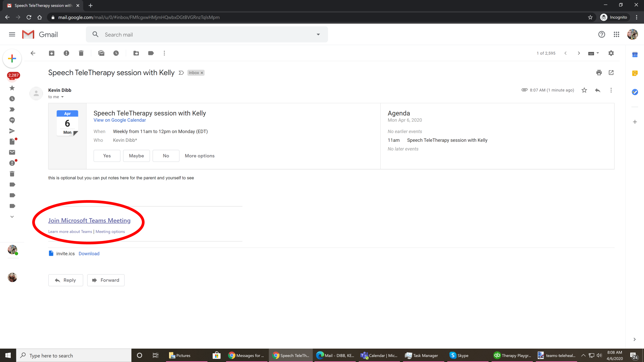Decline the invite with No
Screen dimensions: 644x362
pos(166,156)
